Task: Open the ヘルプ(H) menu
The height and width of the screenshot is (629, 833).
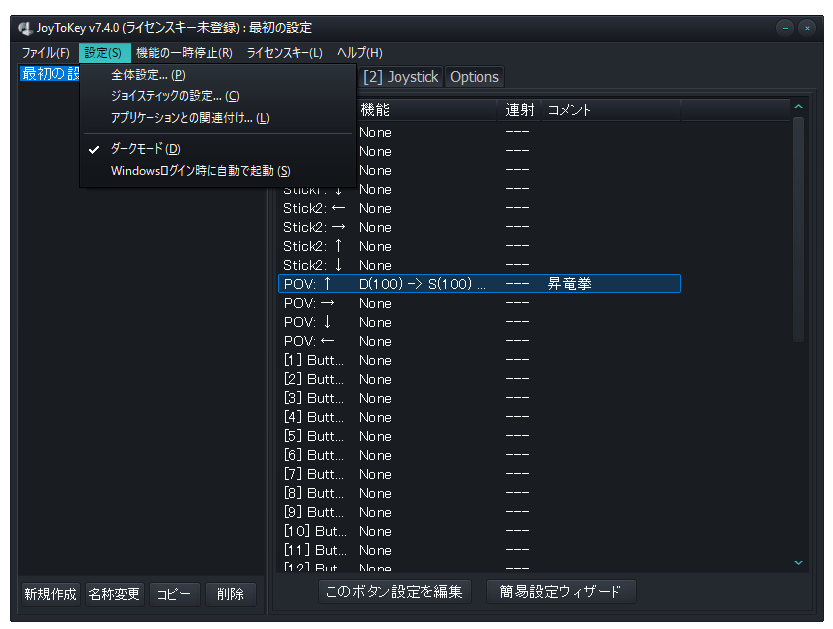Action: (360, 53)
